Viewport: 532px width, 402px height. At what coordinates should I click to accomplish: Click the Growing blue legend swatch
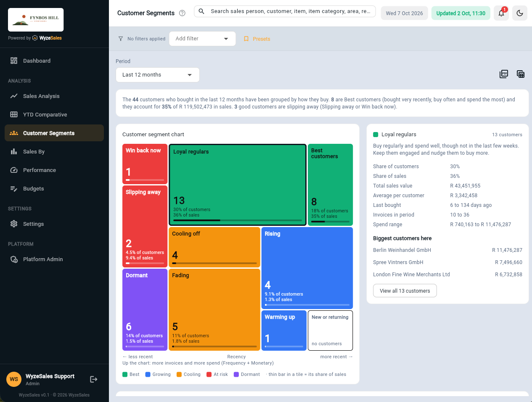pos(148,374)
